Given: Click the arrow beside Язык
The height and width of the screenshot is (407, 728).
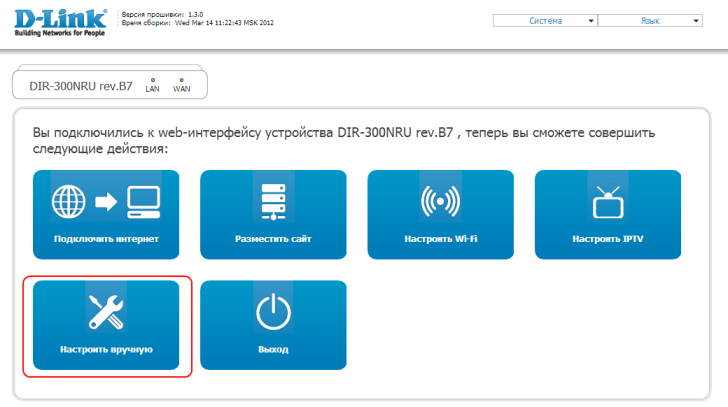Looking at the screenshot, I should coord(696,20).
